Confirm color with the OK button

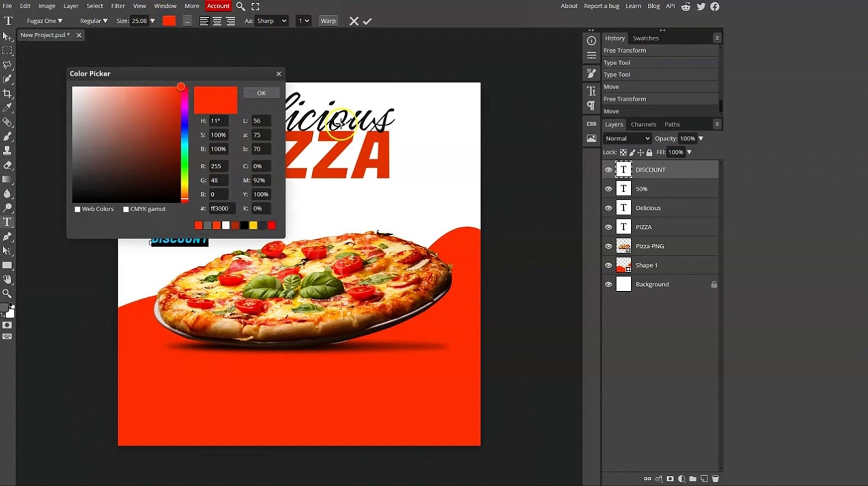click(261, 93)
